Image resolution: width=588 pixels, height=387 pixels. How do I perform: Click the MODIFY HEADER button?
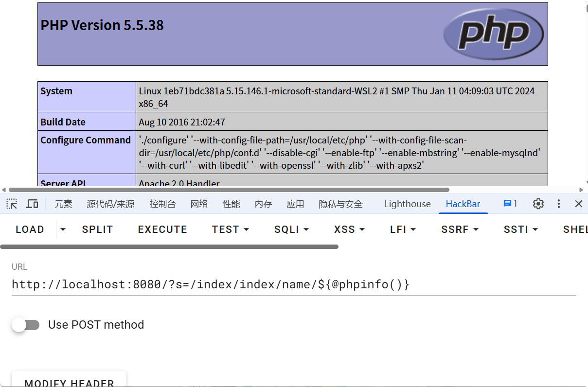(69, 379)
